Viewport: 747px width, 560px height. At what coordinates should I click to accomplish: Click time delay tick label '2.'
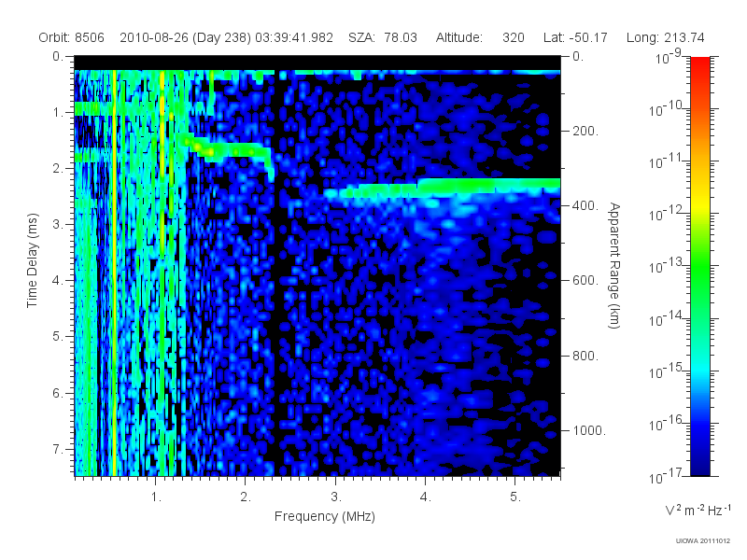point(58,169)
